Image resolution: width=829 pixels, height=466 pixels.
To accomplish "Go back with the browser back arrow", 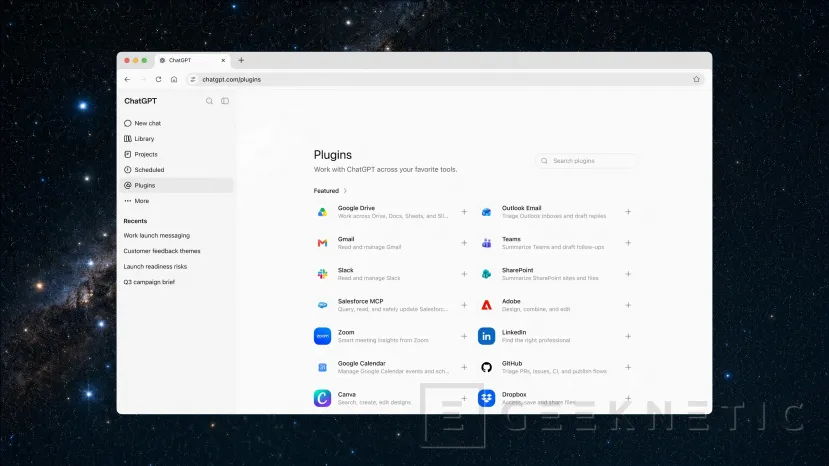I will [127, 79].
